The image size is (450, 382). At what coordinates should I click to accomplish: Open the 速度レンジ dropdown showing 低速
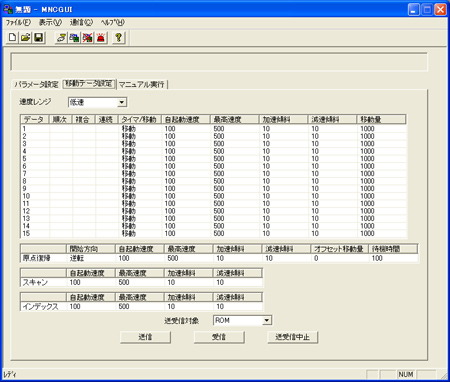coord(98,102)
